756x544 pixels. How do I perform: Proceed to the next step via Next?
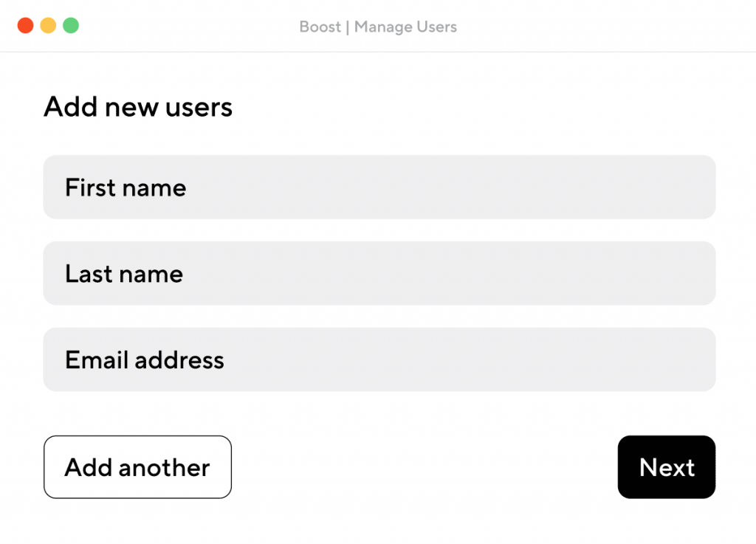coord(666,467)
